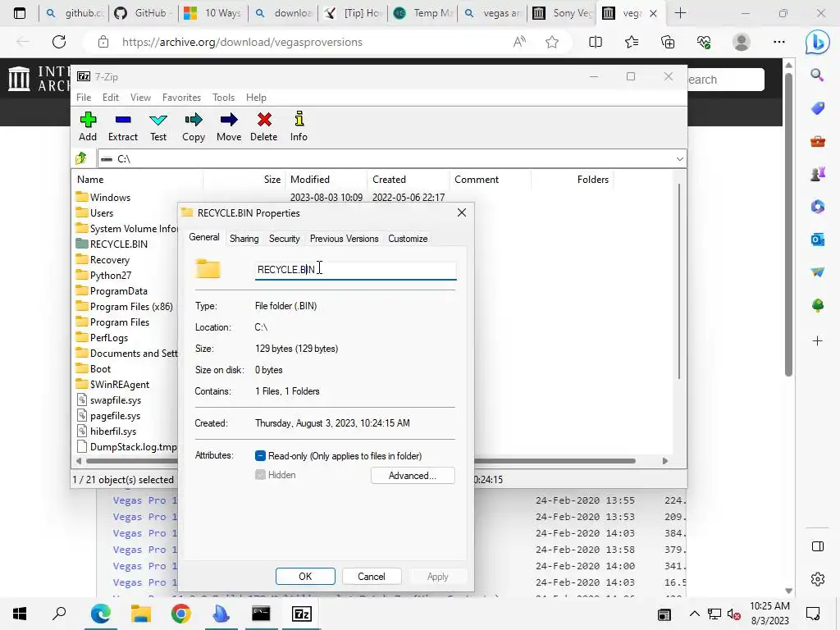Toggle Read-only attribute checkbox
Screen dimensions: 840x630
tap(260, 456)
